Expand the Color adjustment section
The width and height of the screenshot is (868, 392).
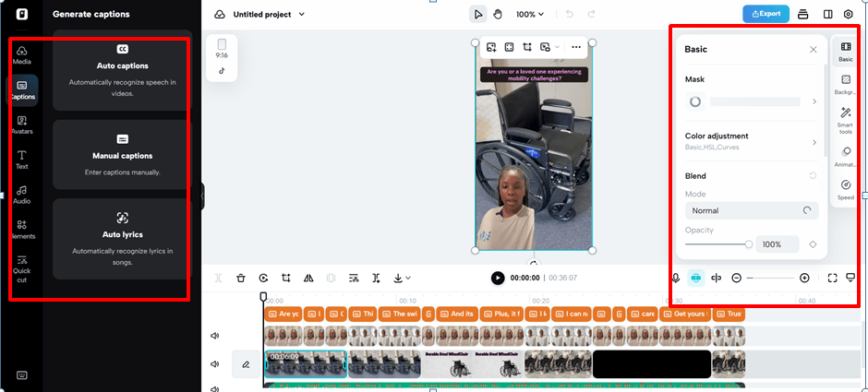click(751, 141)
